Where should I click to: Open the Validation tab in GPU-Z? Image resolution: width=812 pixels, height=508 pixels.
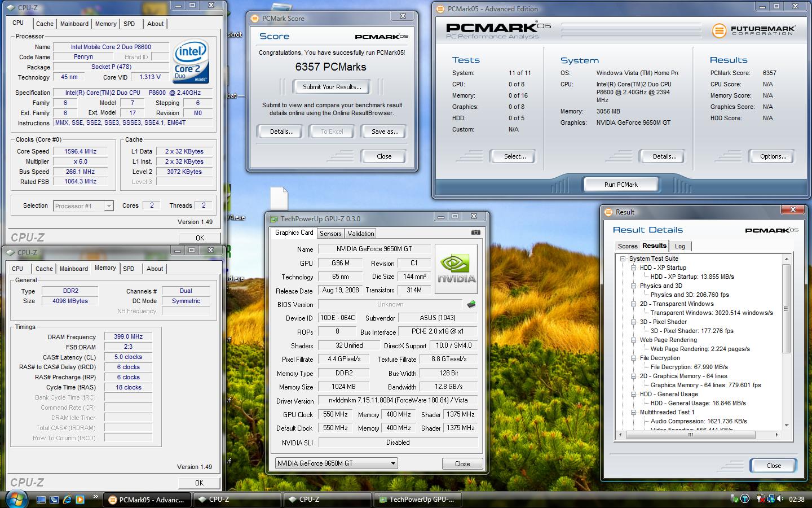click(361, 234)
